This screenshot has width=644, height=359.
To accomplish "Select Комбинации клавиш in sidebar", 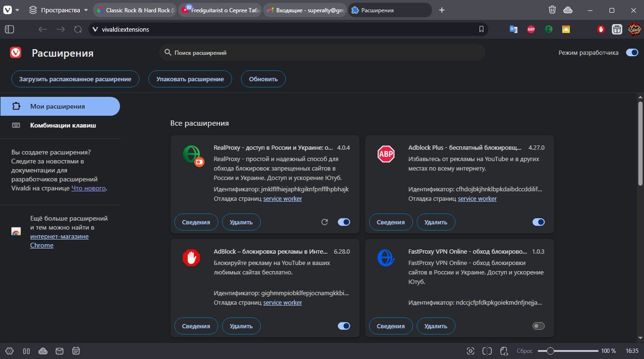I will 63,125.
